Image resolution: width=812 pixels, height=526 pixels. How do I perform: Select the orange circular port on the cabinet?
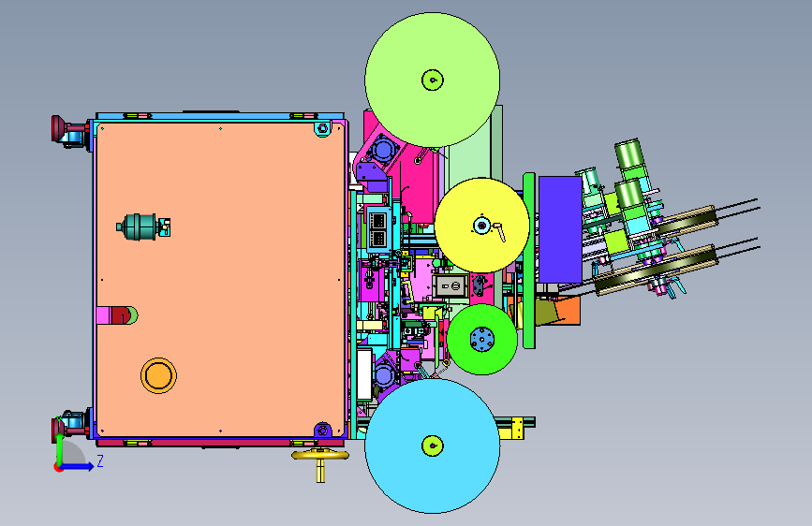pos(158,375)
